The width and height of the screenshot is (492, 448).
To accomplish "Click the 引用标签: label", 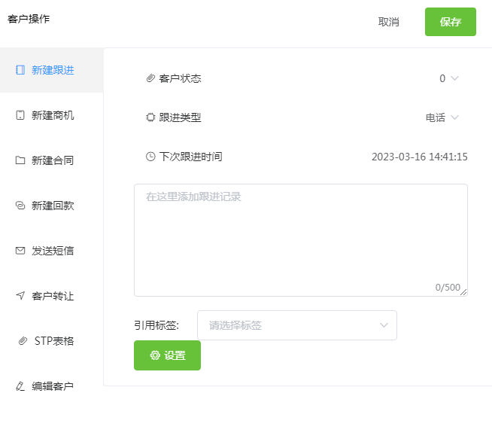I will coord(156,325).
